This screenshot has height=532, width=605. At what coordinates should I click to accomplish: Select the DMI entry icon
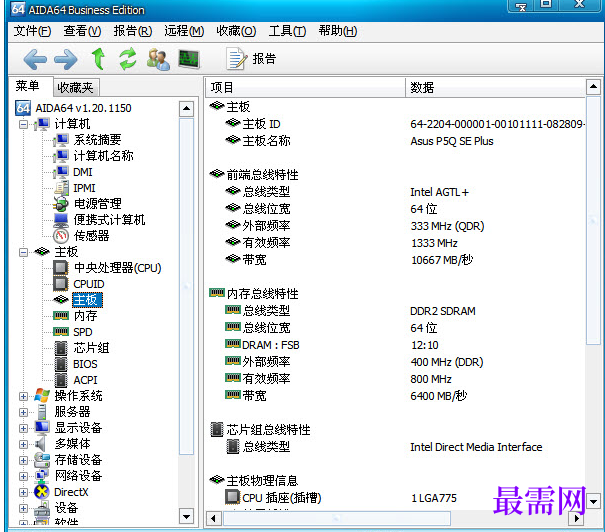click(61, 172)
